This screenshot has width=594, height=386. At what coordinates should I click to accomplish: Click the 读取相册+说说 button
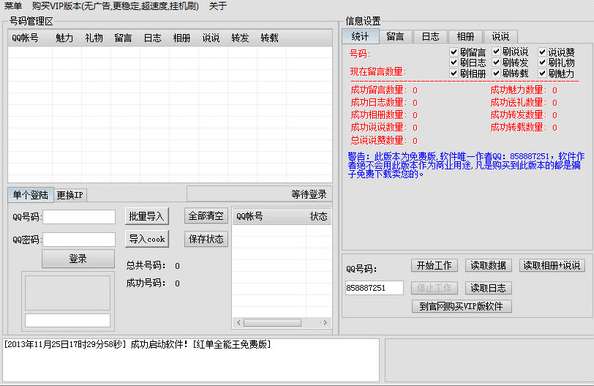point(552,265)
